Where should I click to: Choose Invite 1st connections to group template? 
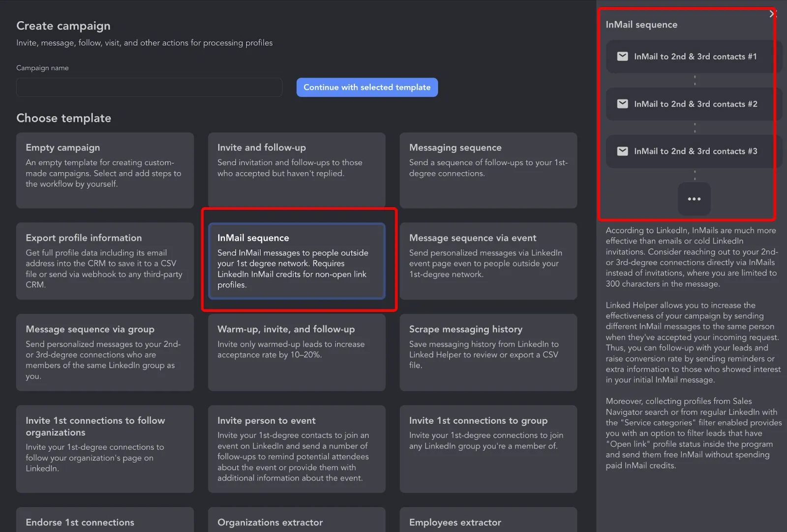point(488,449)
